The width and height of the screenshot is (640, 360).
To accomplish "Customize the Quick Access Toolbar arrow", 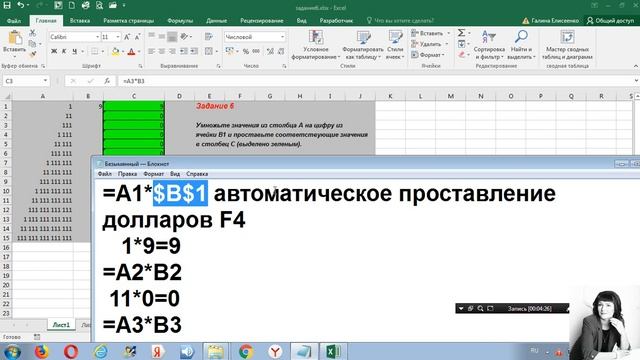I will coord(124,5).
